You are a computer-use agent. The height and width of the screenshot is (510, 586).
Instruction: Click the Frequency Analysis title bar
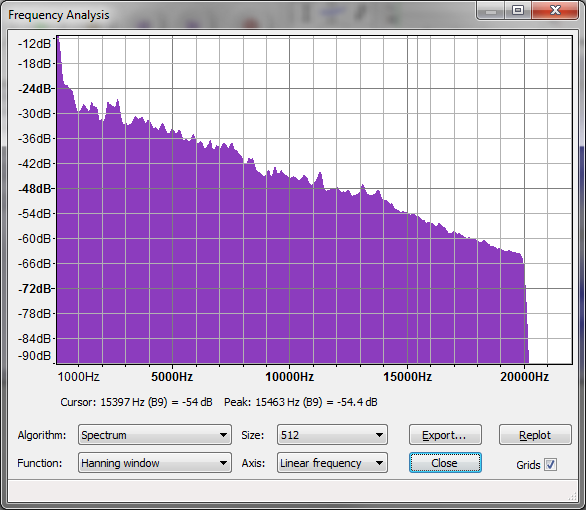239,14
